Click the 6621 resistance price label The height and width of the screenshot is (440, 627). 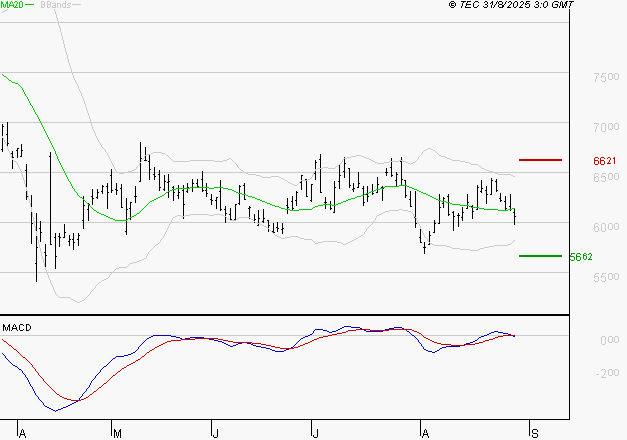pyautogui.click(x=603, y=161)
